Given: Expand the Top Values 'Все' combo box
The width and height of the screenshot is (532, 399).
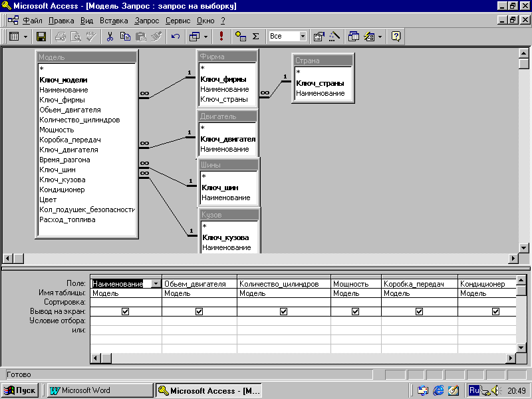Looking at the screenshot, I should (303, 37).
